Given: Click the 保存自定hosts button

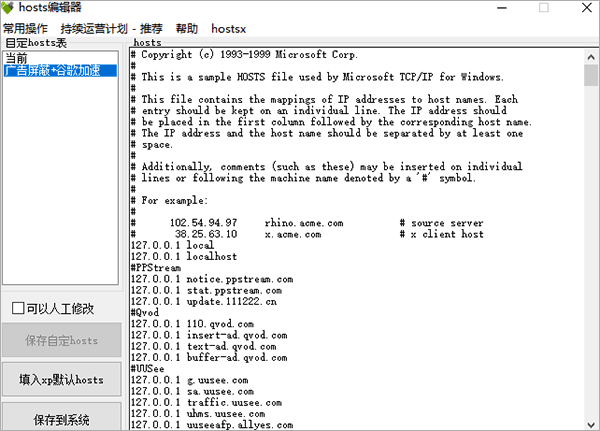Looking at the screenshot, I should pyautogui.click(x=62, y=340).
